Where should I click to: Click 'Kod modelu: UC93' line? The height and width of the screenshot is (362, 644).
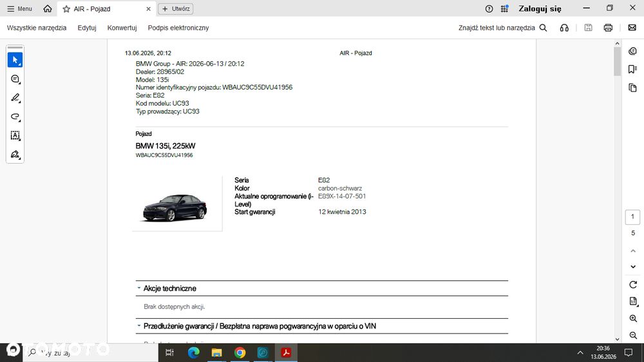point(162,104)
